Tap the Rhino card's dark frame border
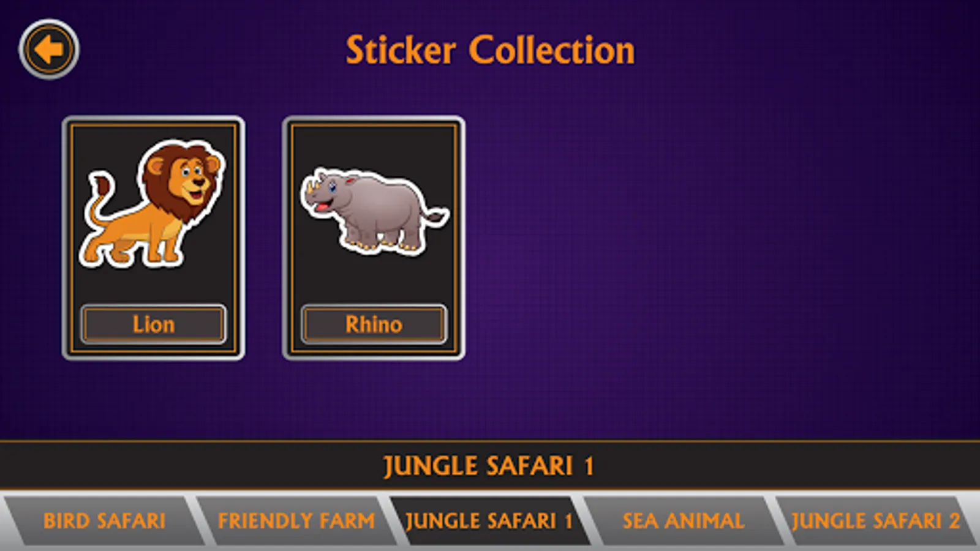Screen dimensions: 980x551 pyautogui.click(x=287, y=238)
